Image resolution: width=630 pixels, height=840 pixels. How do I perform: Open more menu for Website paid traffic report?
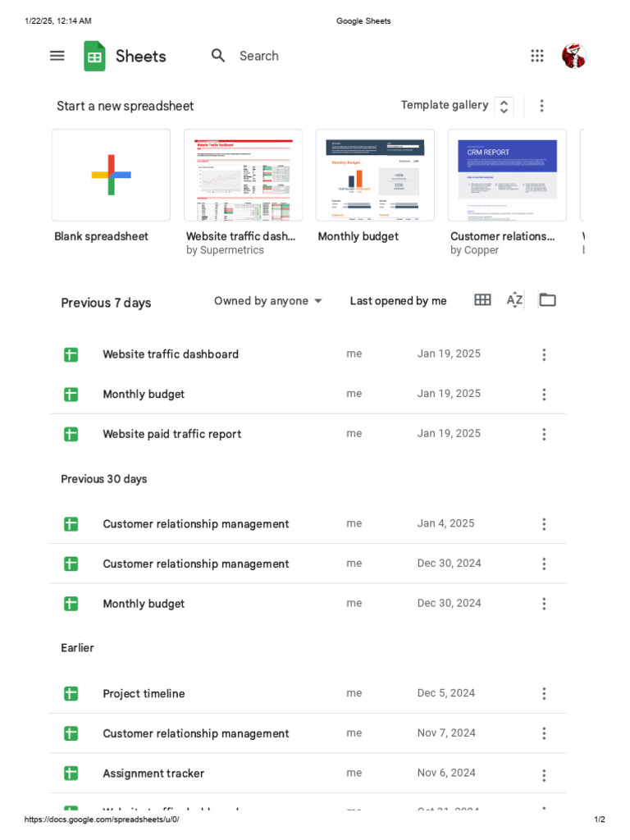[x=544, y=435]
